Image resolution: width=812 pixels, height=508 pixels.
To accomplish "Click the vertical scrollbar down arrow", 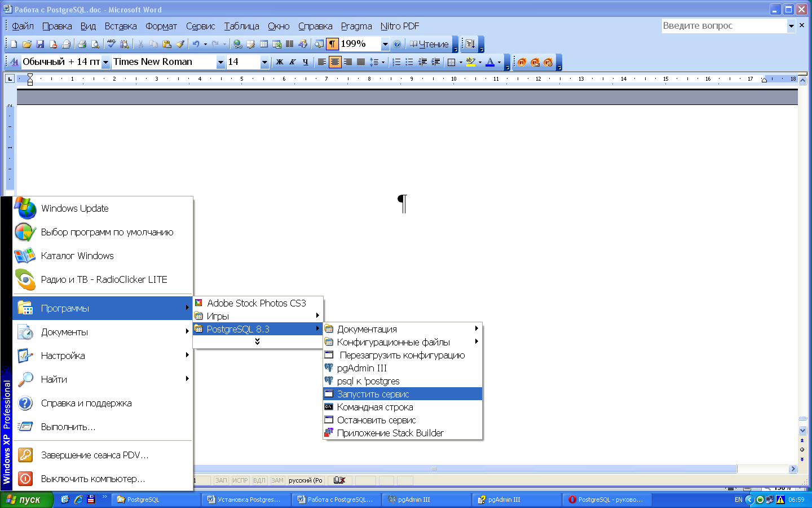I will (x=802, y=431).
